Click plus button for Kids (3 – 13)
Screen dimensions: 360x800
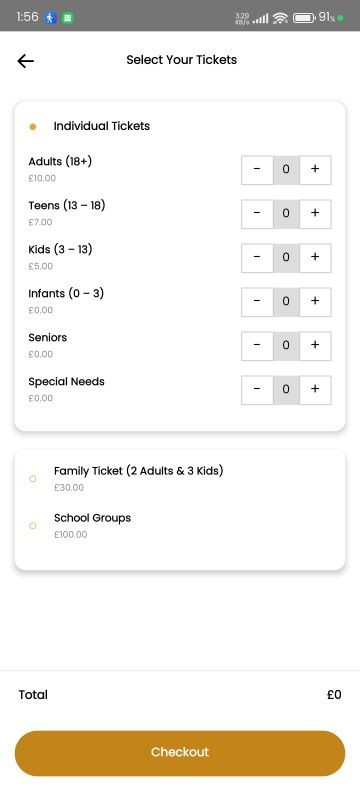pyautogui.click(x=315, y=258)
